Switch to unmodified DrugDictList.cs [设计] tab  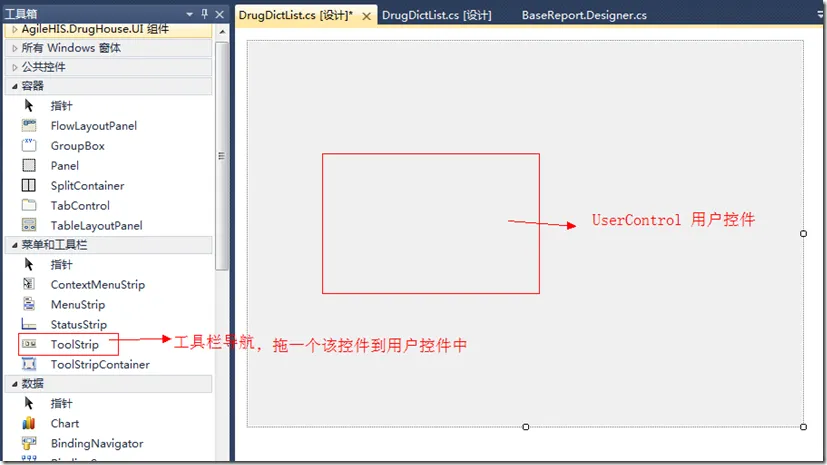pyautogui.click(x=437, y=15)
